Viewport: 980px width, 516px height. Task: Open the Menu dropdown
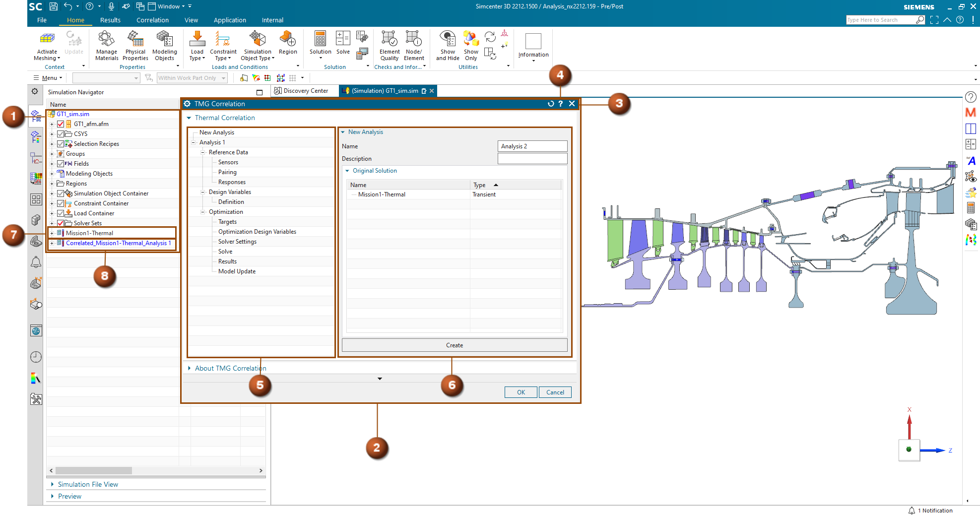pyautogui.click(x=48, y=78)
